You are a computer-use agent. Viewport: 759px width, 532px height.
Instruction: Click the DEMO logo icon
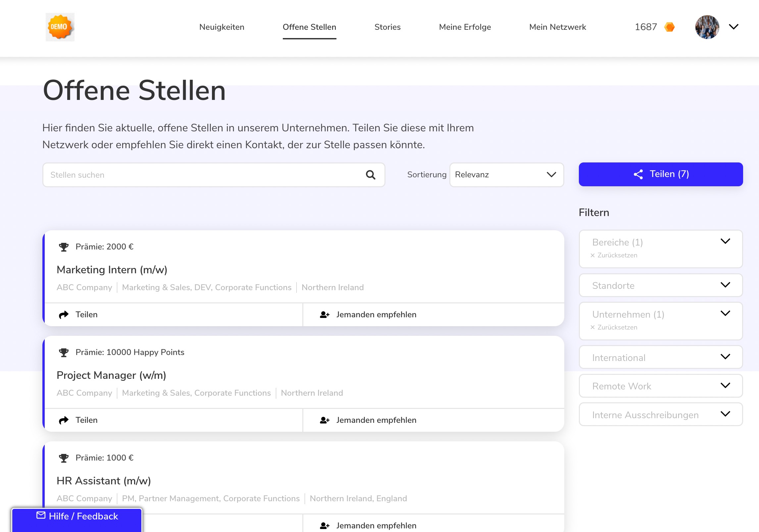click(60, 27)
